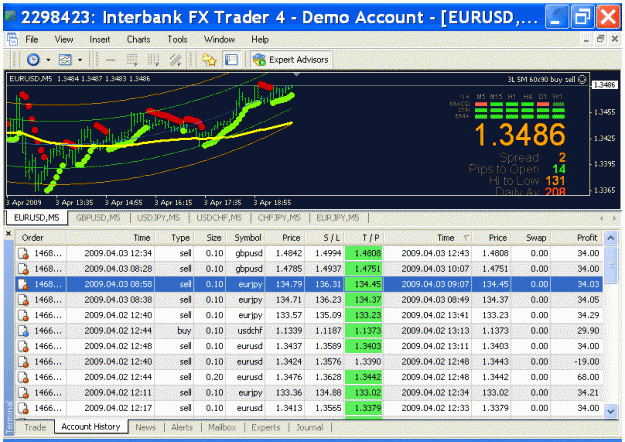Screen dimensions: 625x442
Task: Click history list scrollbar down arrow
Action: (611, 411)
